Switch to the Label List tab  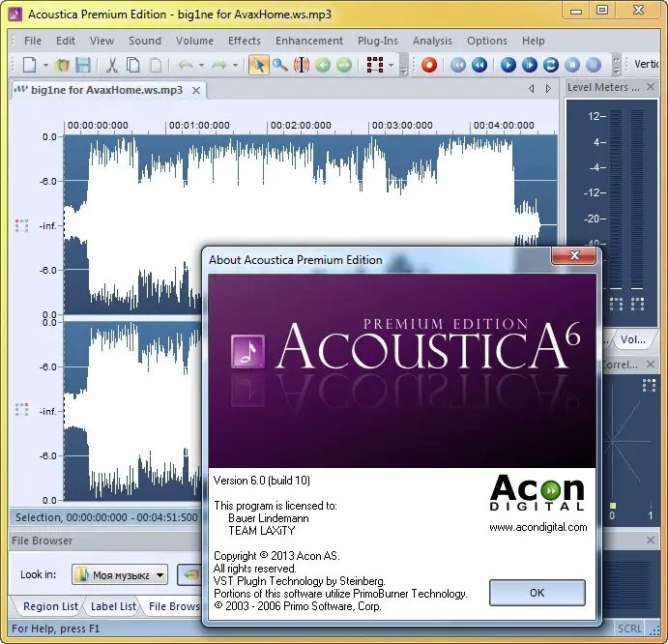(x=113, y=606)
